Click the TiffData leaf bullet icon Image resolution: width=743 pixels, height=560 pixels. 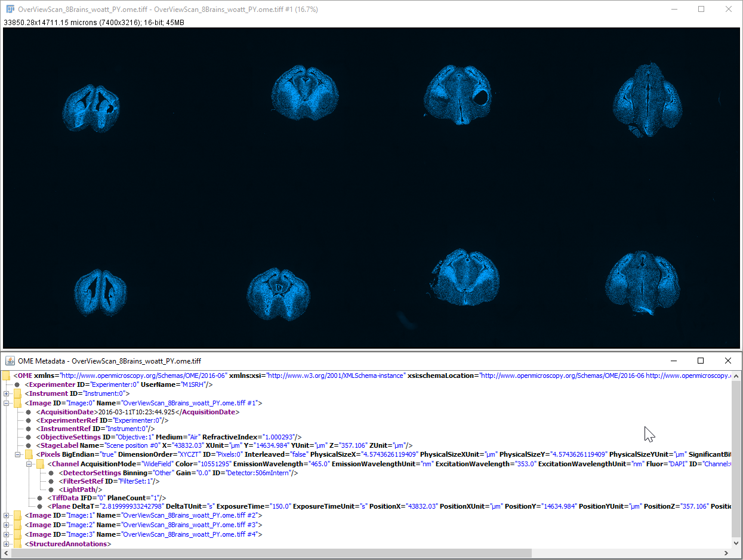click(x=40, y=498)
